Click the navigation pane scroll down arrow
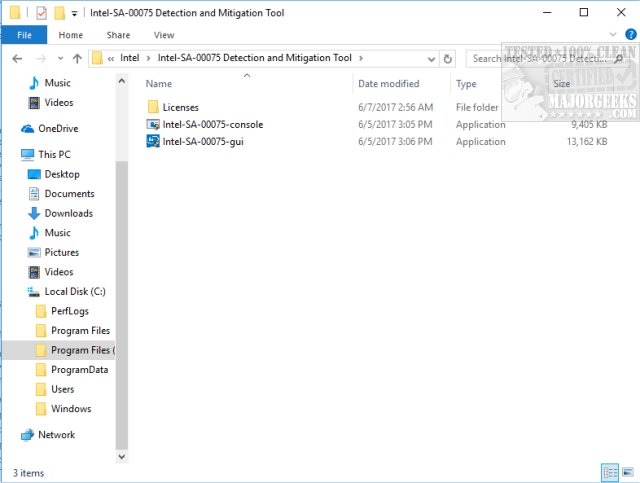The image size is (640, 483). coord(122,457)
